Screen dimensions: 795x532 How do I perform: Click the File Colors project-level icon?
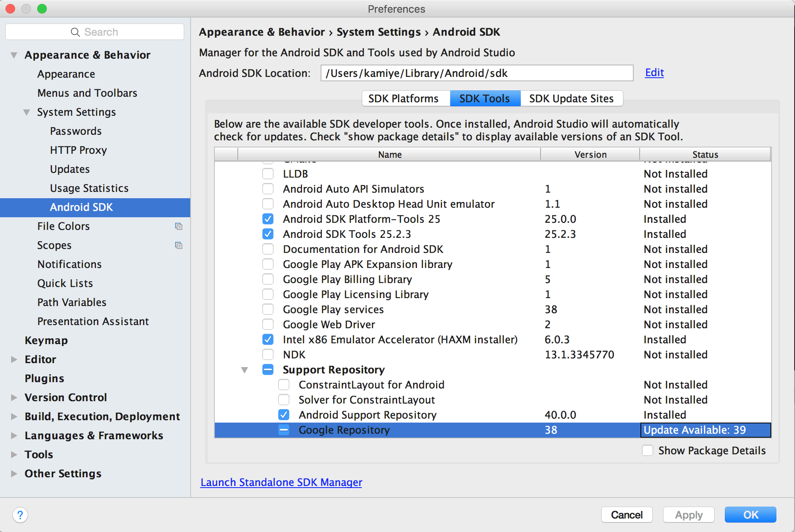179,226
